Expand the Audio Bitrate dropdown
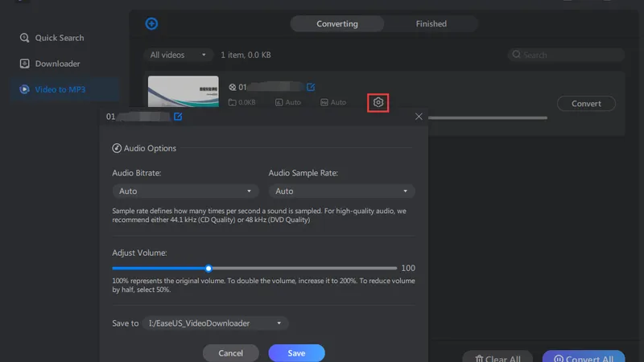This screenshot has height=362, width=644. tap(185, 191)
